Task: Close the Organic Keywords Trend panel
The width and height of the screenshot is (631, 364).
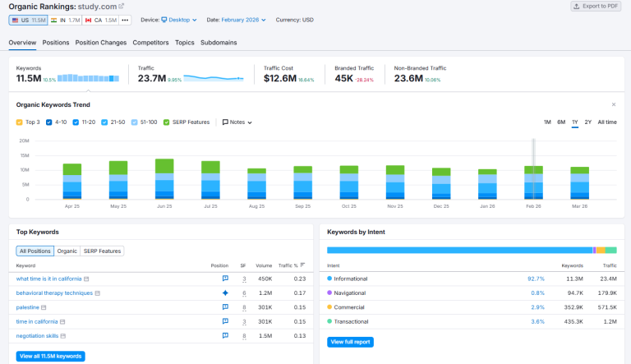Action: tap(613, 104)
